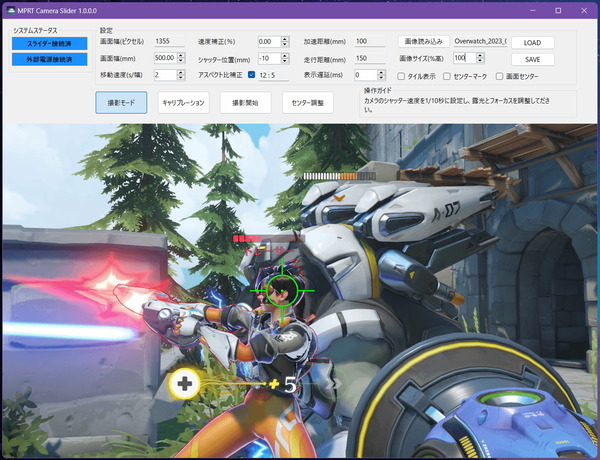Click the 加速距離(mm) field showing 100
Screen dimensions: 600x460
pos(370,41)
